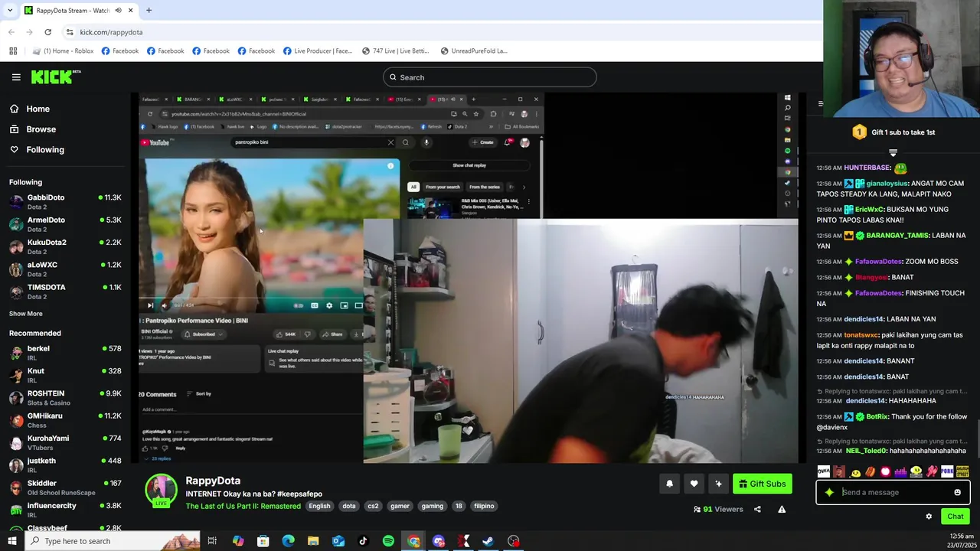Open GabbiDoto channel in Following list

(66, 202)
